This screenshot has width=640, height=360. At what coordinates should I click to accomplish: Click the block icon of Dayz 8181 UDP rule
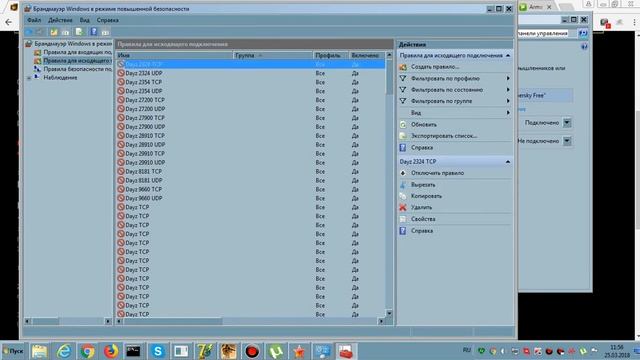coord(121,180)
